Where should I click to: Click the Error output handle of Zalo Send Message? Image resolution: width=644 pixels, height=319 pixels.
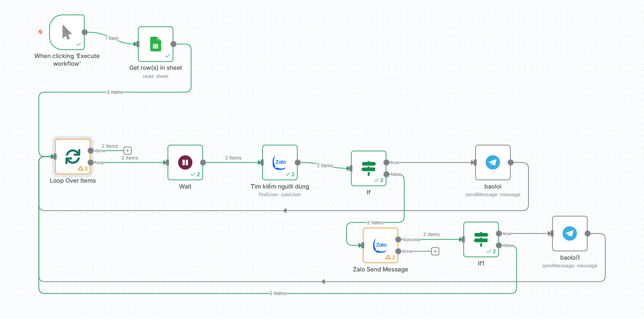point(398,251)
